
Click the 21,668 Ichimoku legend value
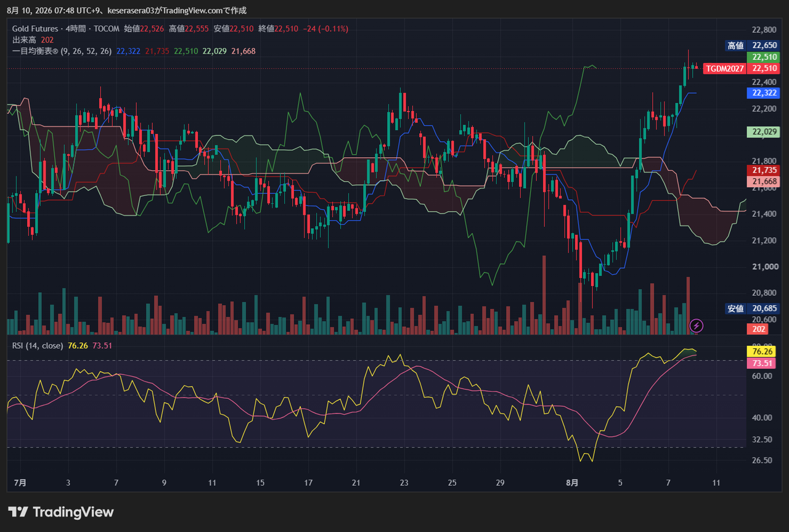243,51
